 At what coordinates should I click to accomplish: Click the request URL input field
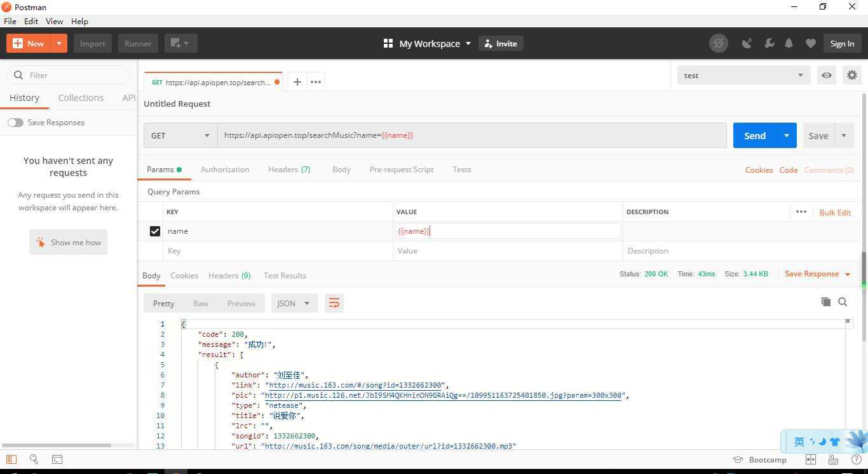pyautogui.click(x=472, y=135)
